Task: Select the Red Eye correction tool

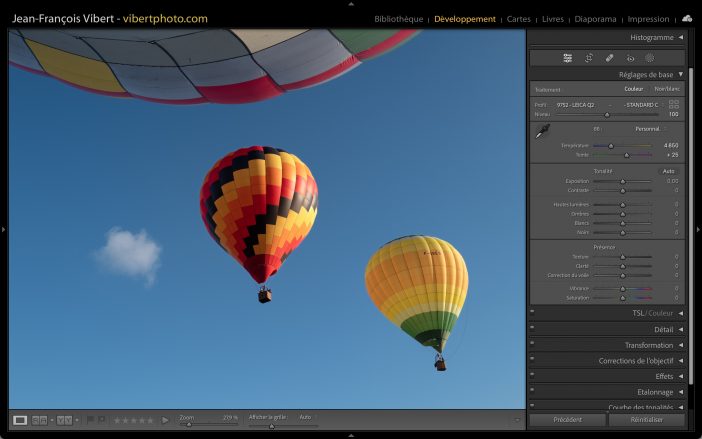Action: (x=630, y=58)
